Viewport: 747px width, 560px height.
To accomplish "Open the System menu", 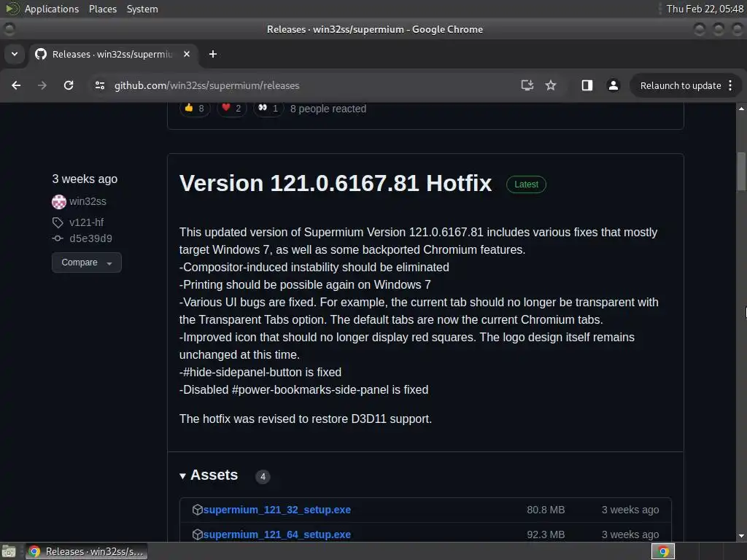I will pos(142,9).
